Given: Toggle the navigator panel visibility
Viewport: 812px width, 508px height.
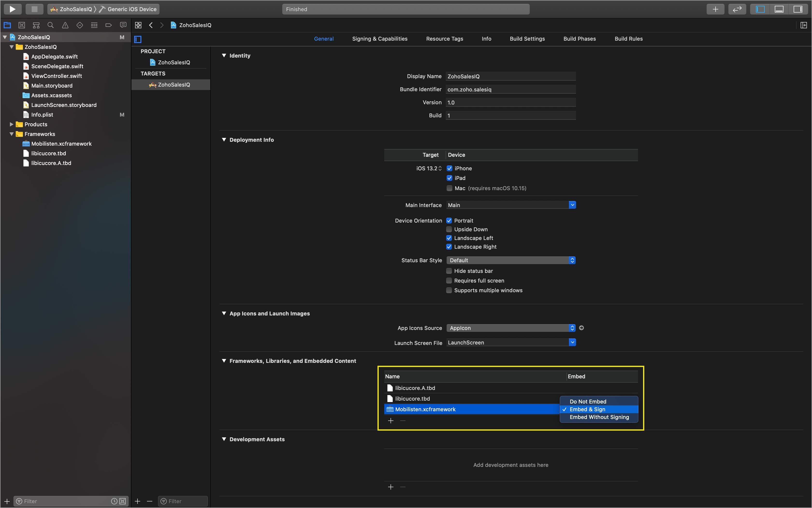Looking at the screenshot, I should pyautogui.click(x=760, y=9).
